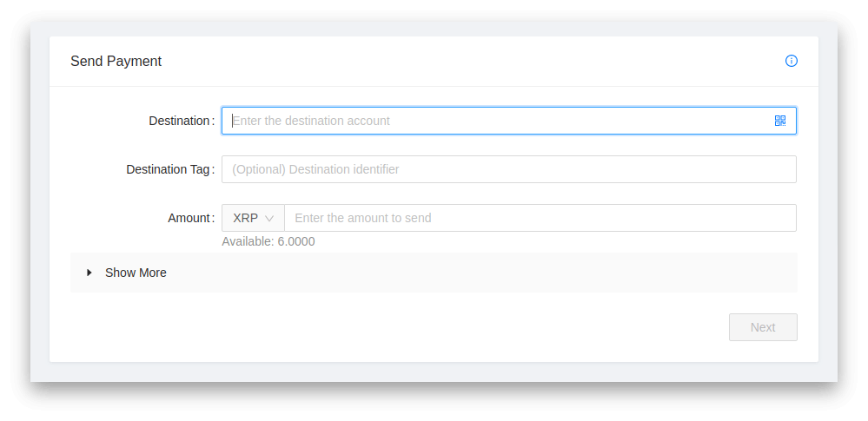Screen dimensions: 868x421
Task: Open the XRP currency dropdown
Action: coord(253,218)
